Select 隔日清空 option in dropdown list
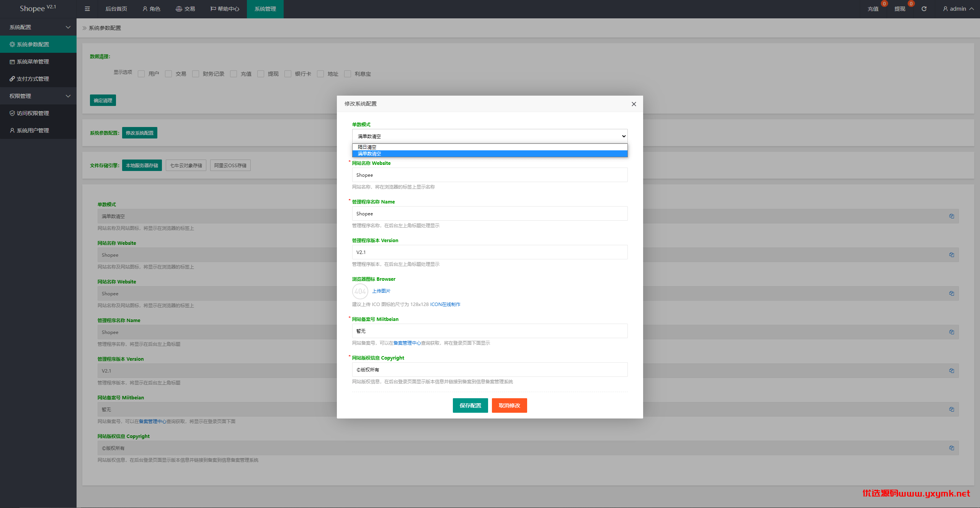The height and width of the screenshot is (508, 980). tap(490, 147)
